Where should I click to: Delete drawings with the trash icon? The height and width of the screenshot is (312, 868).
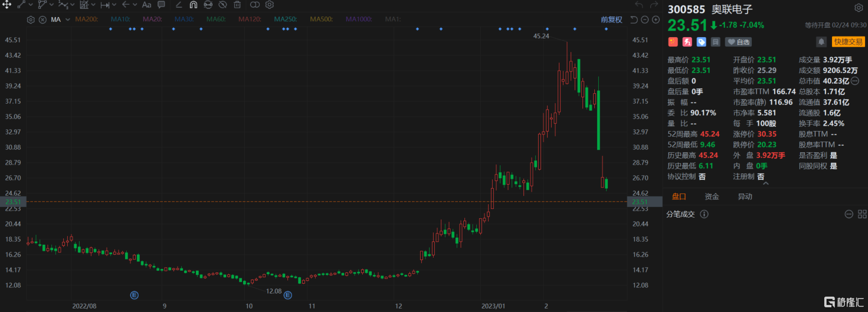pos(237,5)
